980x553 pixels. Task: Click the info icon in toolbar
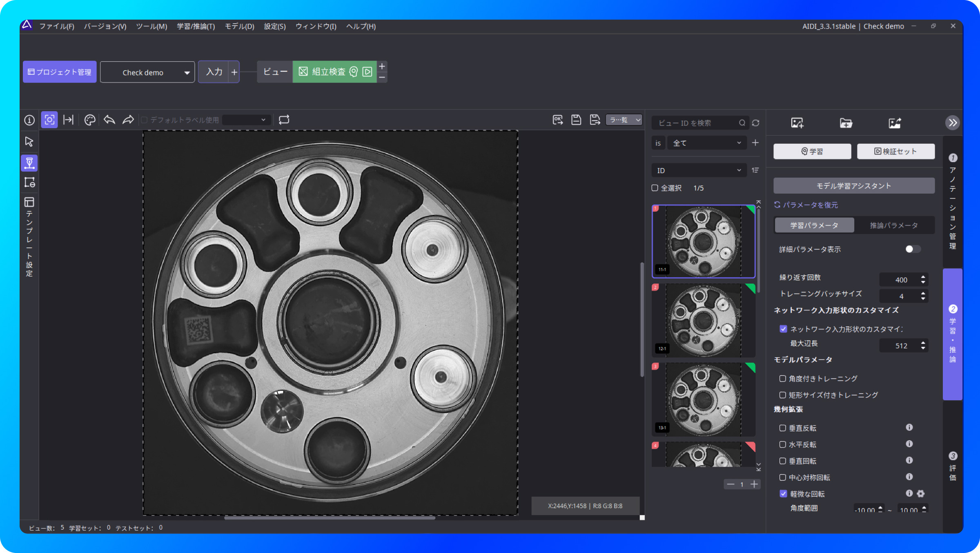click(x=29, y=120)
